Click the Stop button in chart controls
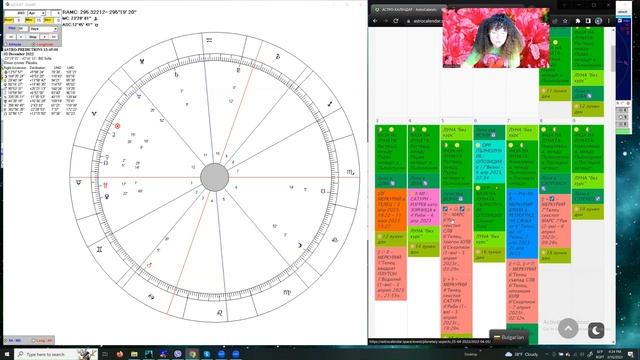 tap(33, 37)
